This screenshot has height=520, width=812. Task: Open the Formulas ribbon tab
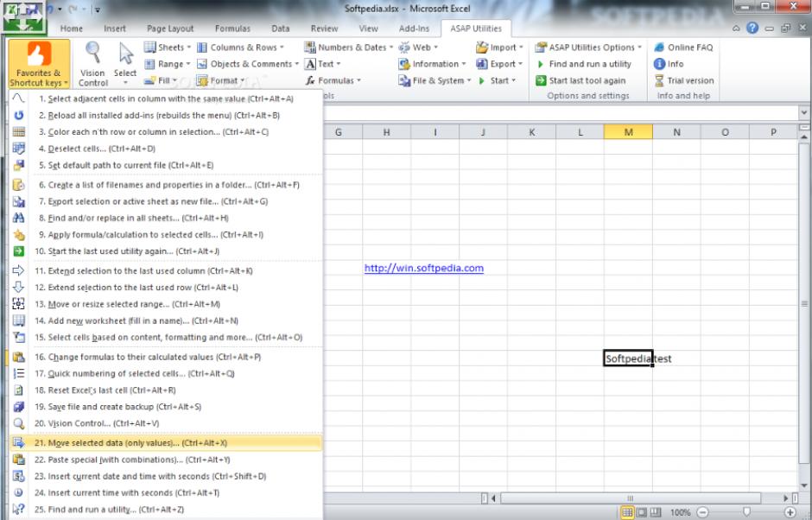232,29
